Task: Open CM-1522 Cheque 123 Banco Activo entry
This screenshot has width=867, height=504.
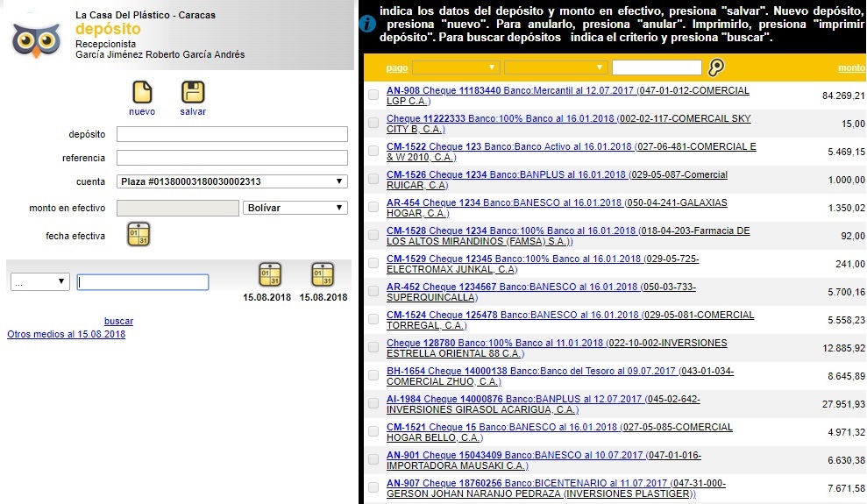Action: pos(572,152)
